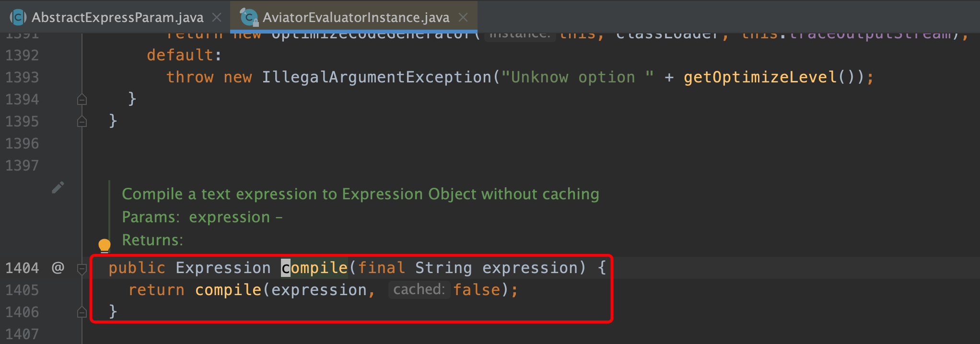Close the AviatorEvaluatorInstance.java tab

click(463, 18)
